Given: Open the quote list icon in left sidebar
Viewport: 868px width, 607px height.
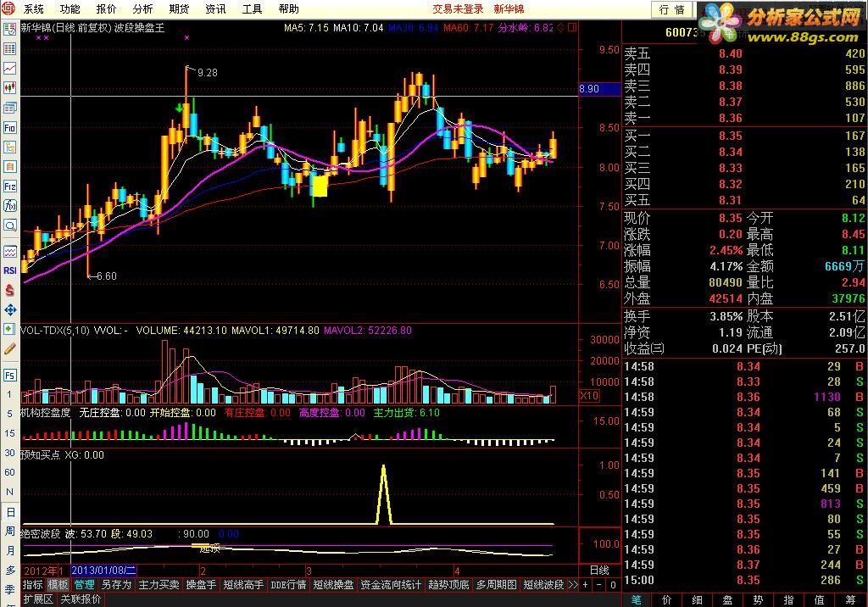Looking at the screenshot, I should (x=9, y=30).
